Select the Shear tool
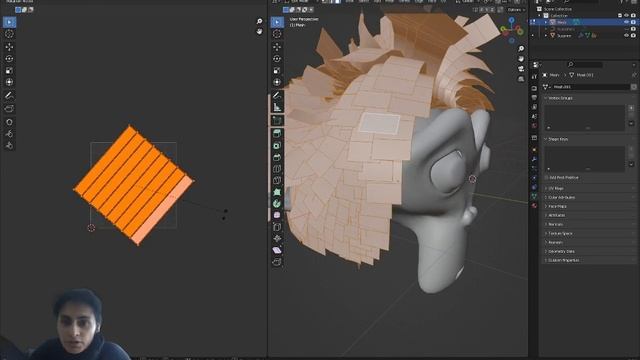The image size is (640, 360). tap(277, 250)
